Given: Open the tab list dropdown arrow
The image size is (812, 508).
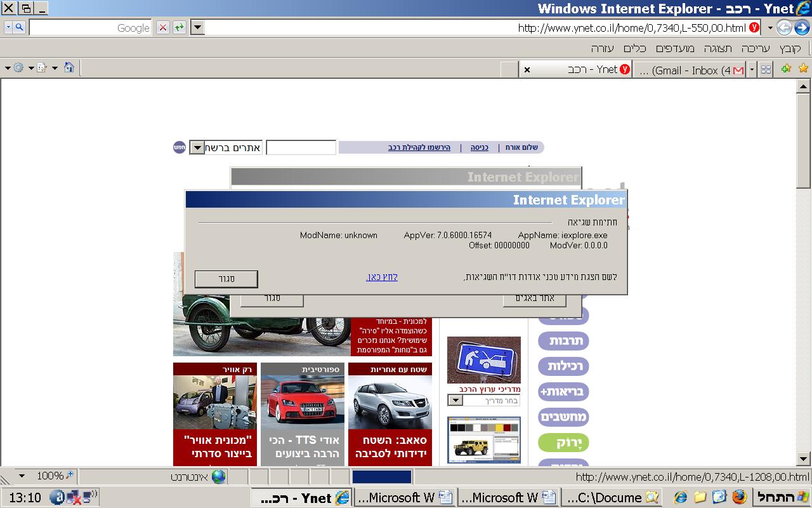Looking at the screenshot, I should [752, 69].
